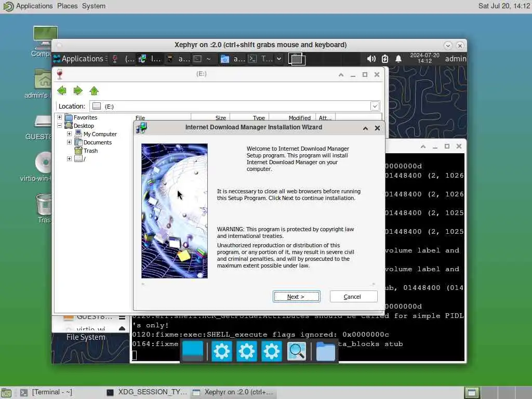Screen dimensions: 532x399
Task: Open the magnifier app finder in the dock
Action: [x=297, y=351]
